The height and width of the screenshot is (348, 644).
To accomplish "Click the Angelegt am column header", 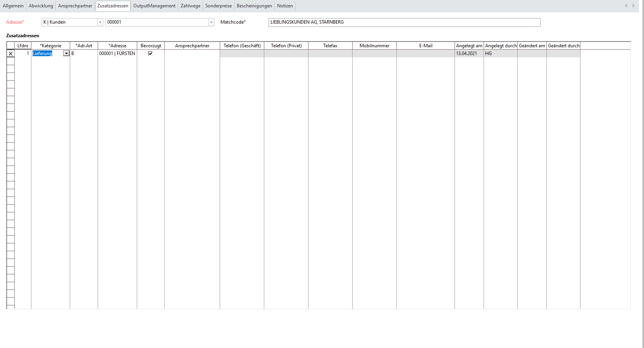I will tap(469, 46).
